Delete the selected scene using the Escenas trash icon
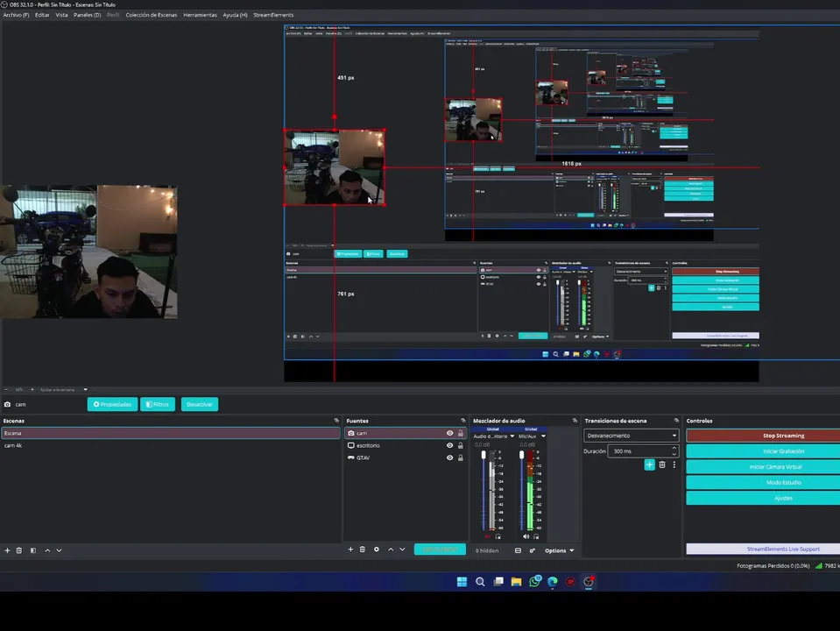Screen dimensions: 840x631 click(19, 550)
